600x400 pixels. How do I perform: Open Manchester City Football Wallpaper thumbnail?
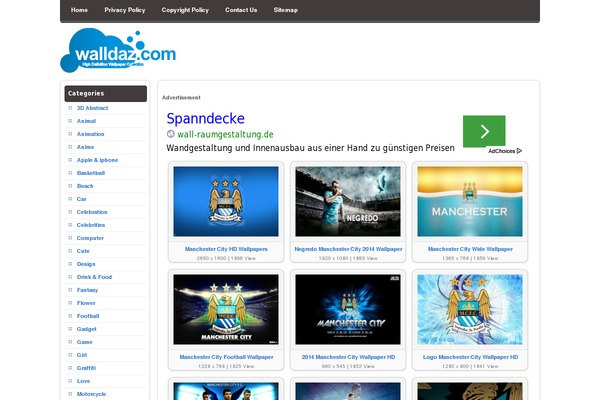pyautogui.click(x=226, y=309)
